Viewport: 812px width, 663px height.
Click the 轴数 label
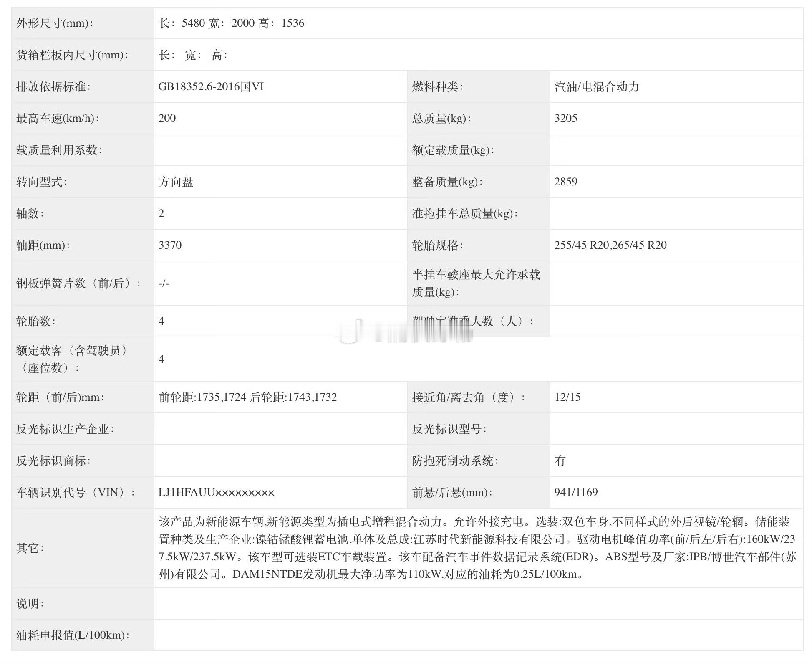pos(30,213)
